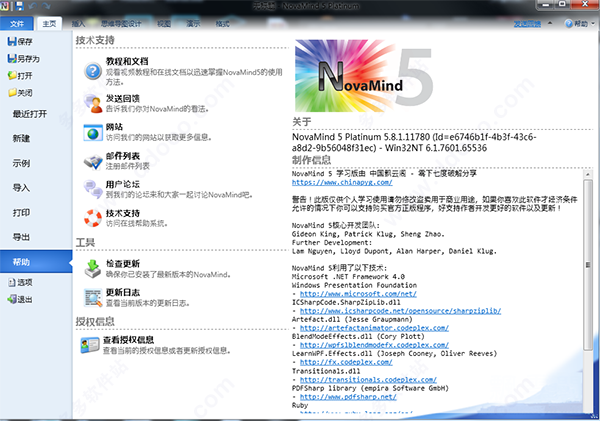Select the highlighted 帮助 sidebar item

click(36, 262)
